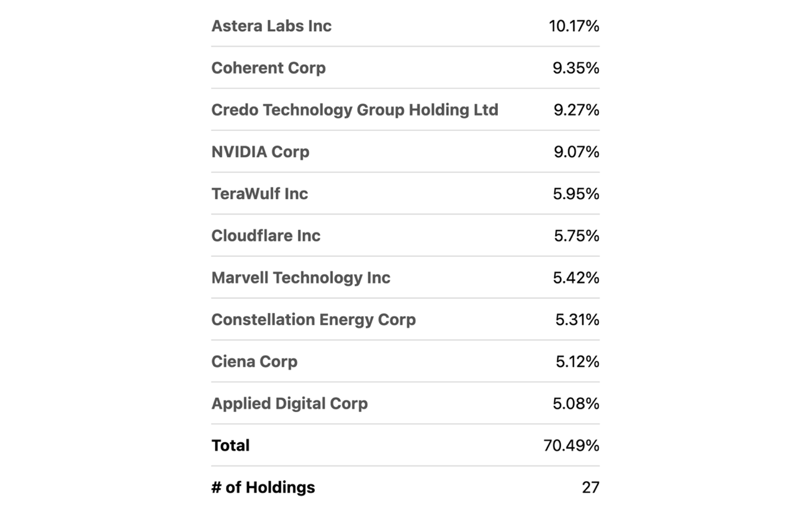The width and height of the screenshot is (812, 509).
Task: Select the holdings count value 27
Action: 590,487
